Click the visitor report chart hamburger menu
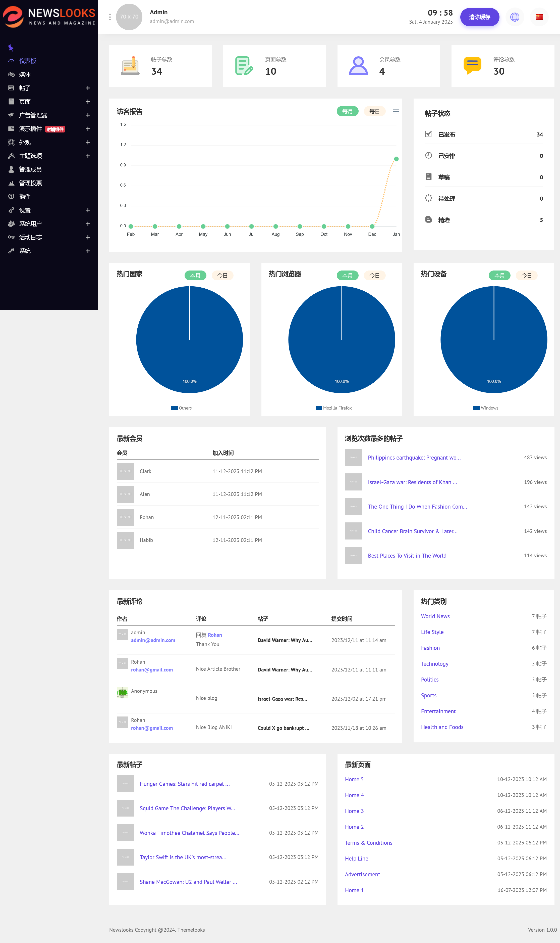 (396, 111)
